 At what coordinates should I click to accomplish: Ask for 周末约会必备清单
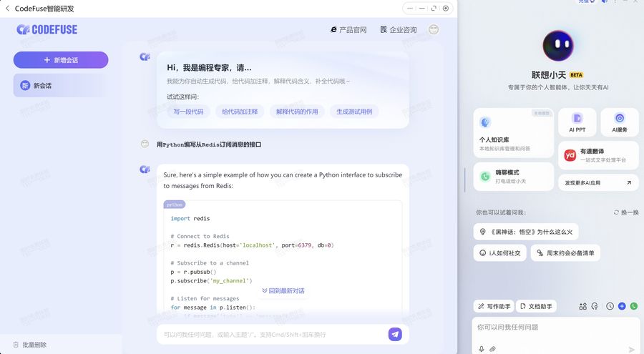[x=565, y=253]
